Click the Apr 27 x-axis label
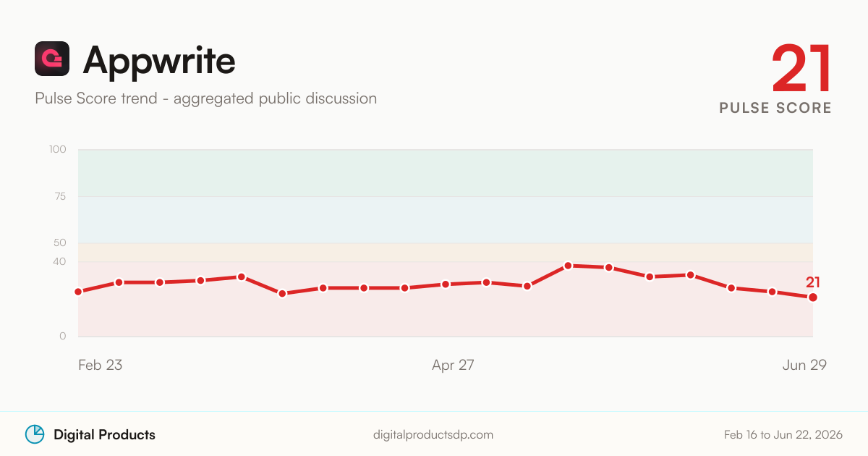The width and height of the screenshot is (868, 456). pos(453,365)
